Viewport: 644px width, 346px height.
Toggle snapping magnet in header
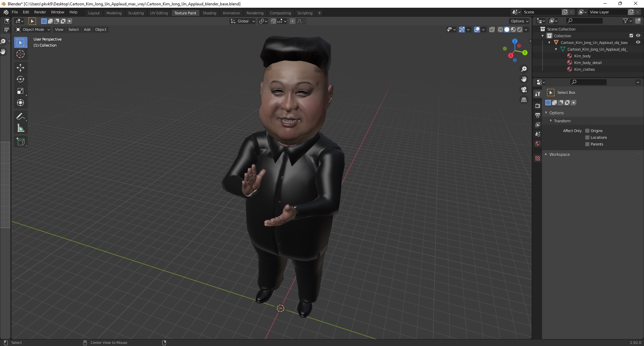pyautogui.click(x=273, y=21)
